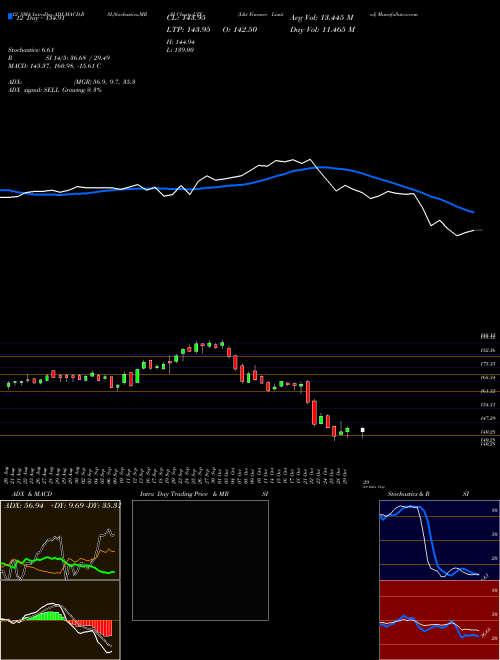Click the 12 Day = 154.91 SMA label
Screen dimensions: 500x660
(x=40, y=18)
